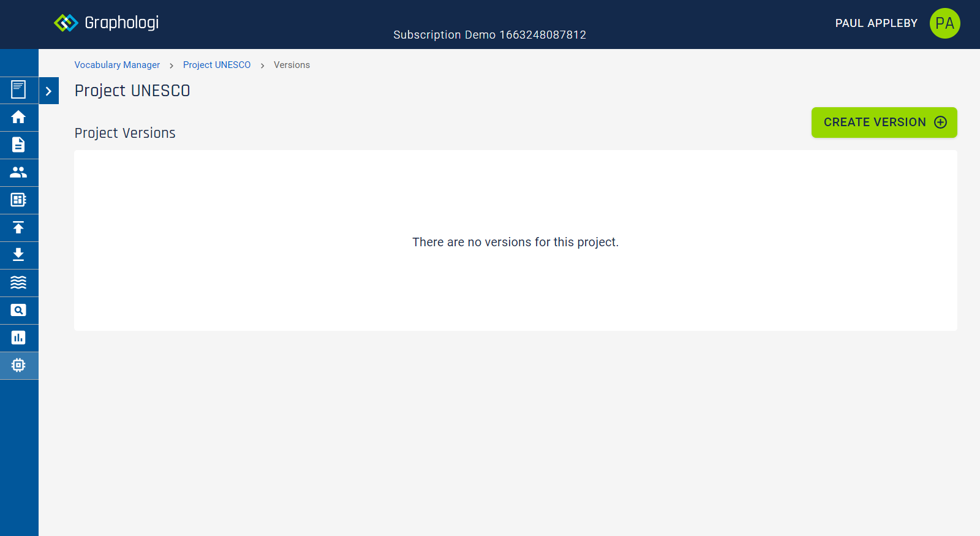Click the 'There are no versions' message

(x=515, y=242)
